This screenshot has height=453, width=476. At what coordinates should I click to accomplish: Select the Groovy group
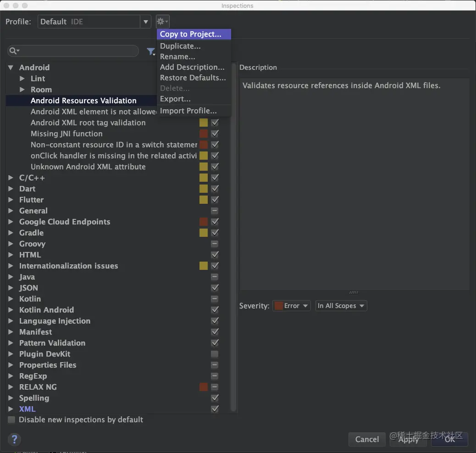(32, 244)
